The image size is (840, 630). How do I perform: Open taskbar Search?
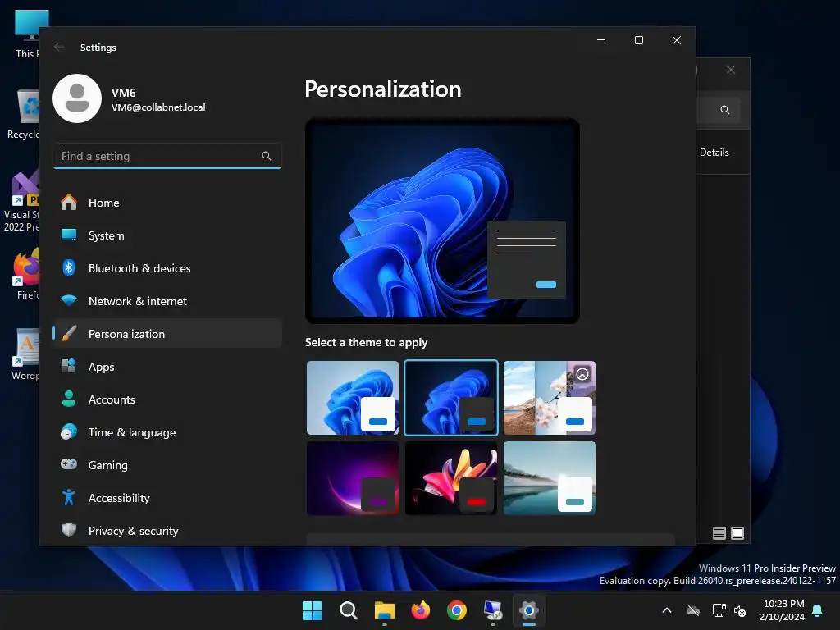pos(348,610)
